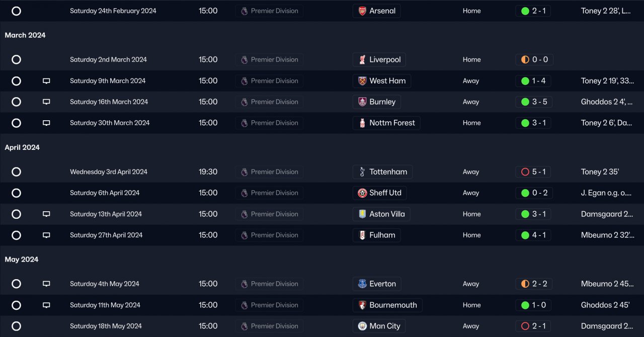644x337 pixels.
Task: Open Premier Division link on Fulham row
Action: (269, 235)
